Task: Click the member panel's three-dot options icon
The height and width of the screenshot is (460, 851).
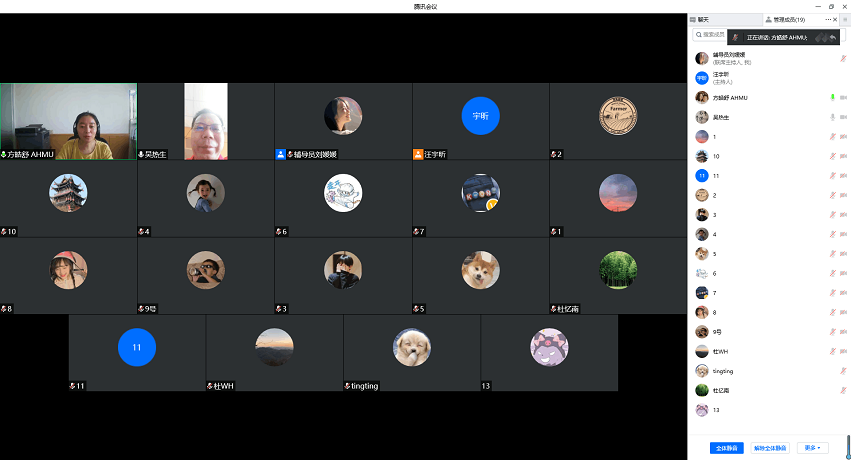Action: coord(828,19)
